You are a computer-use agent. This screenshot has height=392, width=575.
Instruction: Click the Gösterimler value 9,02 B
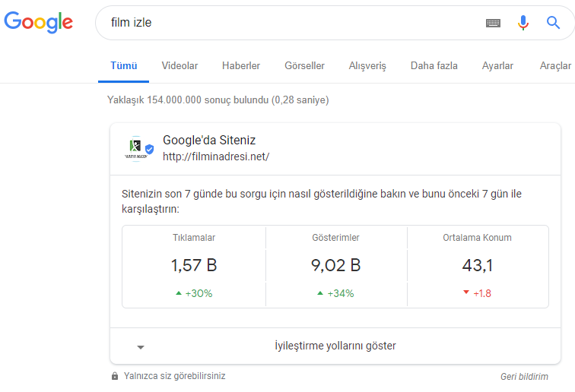click(x=335, y=265)
